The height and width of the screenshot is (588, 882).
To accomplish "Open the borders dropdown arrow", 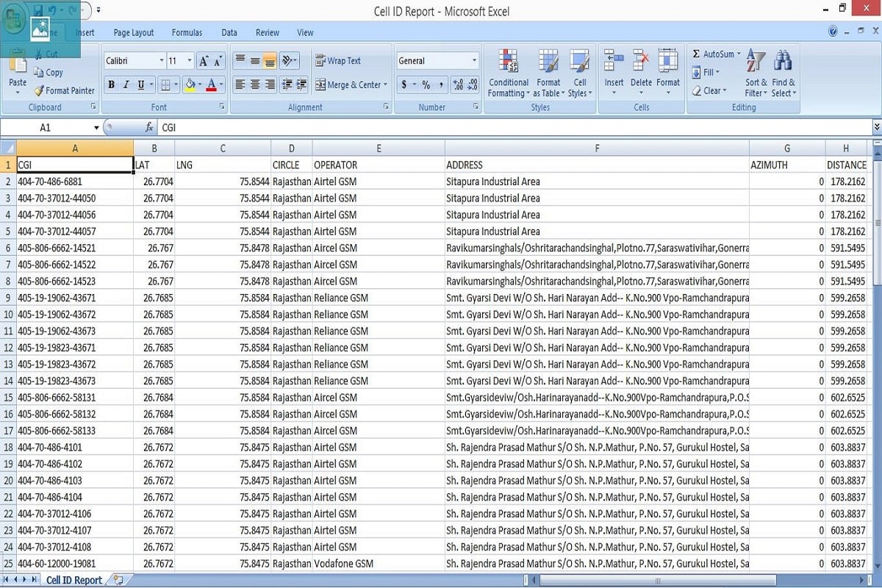I will (176, 85).
